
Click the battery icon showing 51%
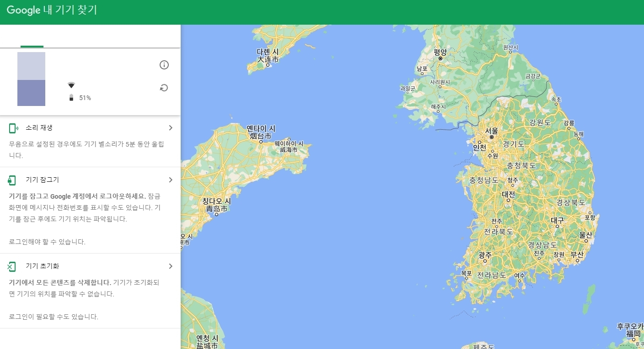(x=71, y=97)
